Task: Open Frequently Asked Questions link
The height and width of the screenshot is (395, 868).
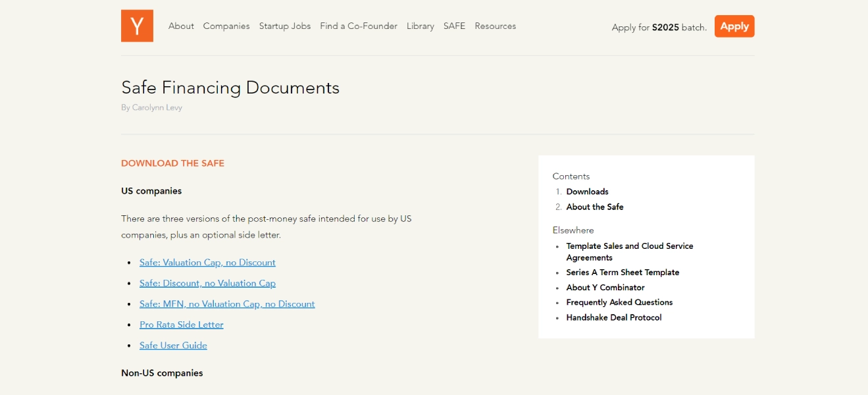Action: (x=619, y=303)
